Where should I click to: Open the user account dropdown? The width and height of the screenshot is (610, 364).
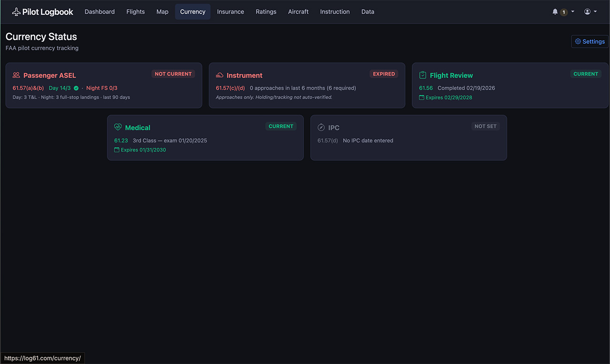pos(590,12)
